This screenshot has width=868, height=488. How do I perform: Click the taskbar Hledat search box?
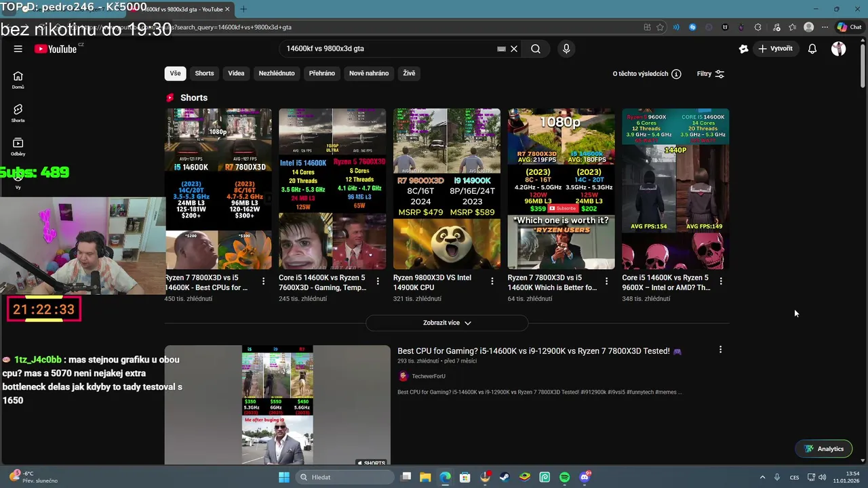[345, 477]
